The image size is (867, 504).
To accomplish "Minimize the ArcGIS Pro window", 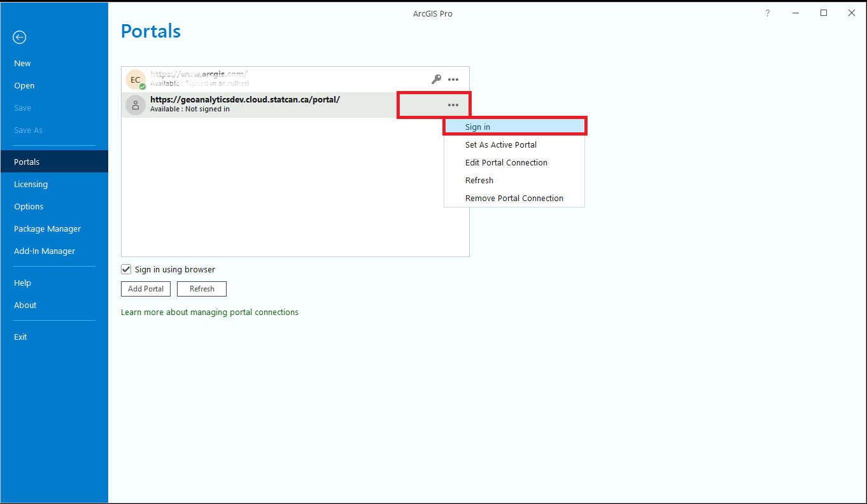I will click(x=796, y=13).
